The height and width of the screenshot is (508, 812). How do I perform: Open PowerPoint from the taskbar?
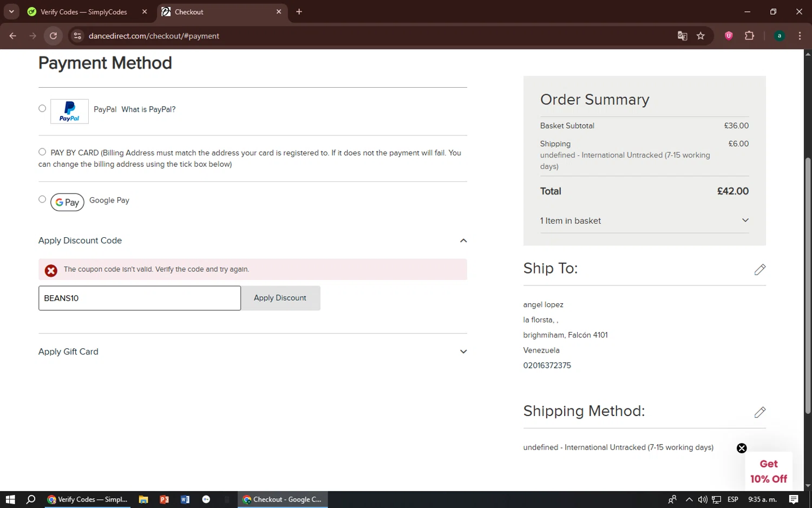point(164,499)
